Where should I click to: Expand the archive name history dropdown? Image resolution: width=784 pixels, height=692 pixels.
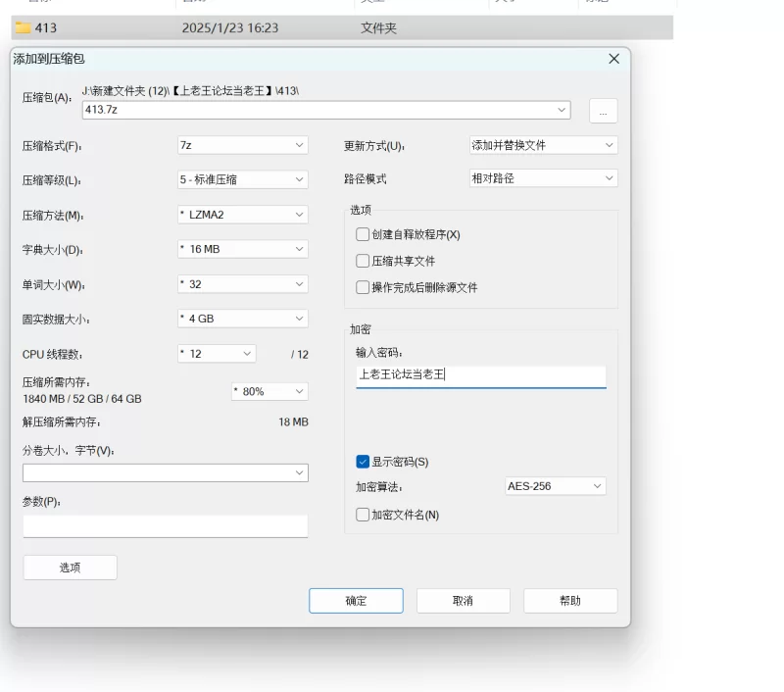[562, 110]
